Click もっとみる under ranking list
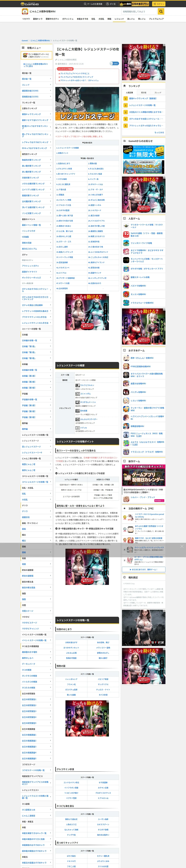This screenshot has height=868, width=186. coord(159,132)
